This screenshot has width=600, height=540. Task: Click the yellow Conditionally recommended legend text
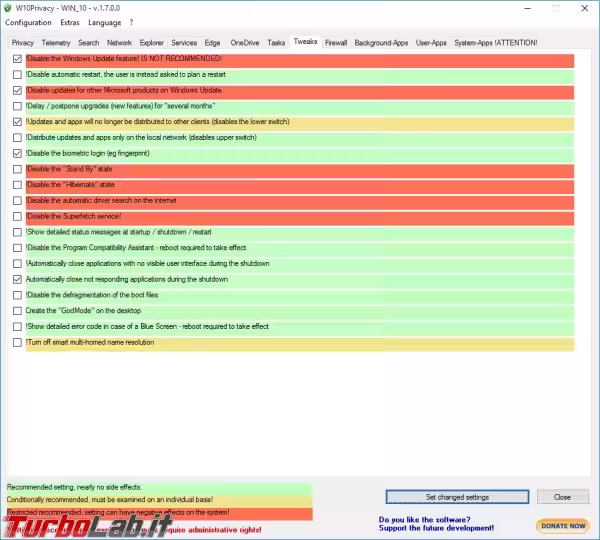click(110, 499)
